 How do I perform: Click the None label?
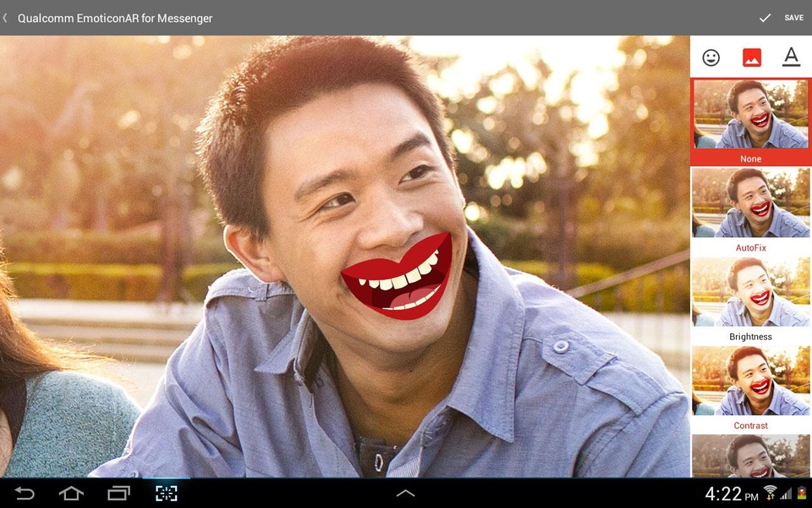pyautogui.click(x=751, y=159)
